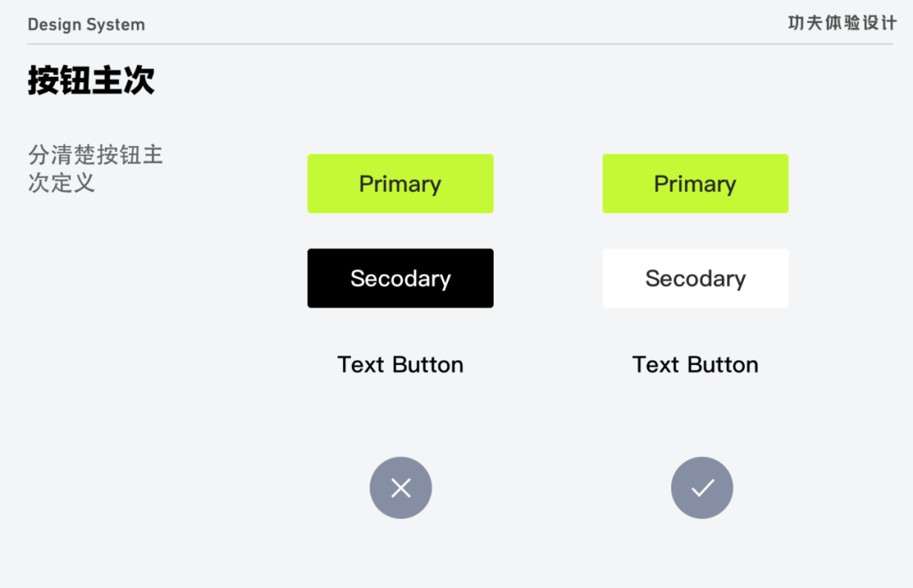Click the gray circular checkmark icon

click(702, 487)
